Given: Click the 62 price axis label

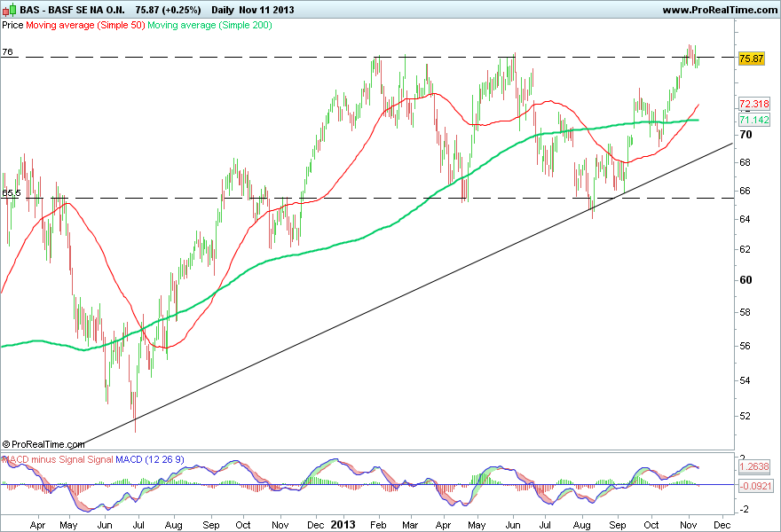Looking at the screenshot, I should [x=745, y=249].
